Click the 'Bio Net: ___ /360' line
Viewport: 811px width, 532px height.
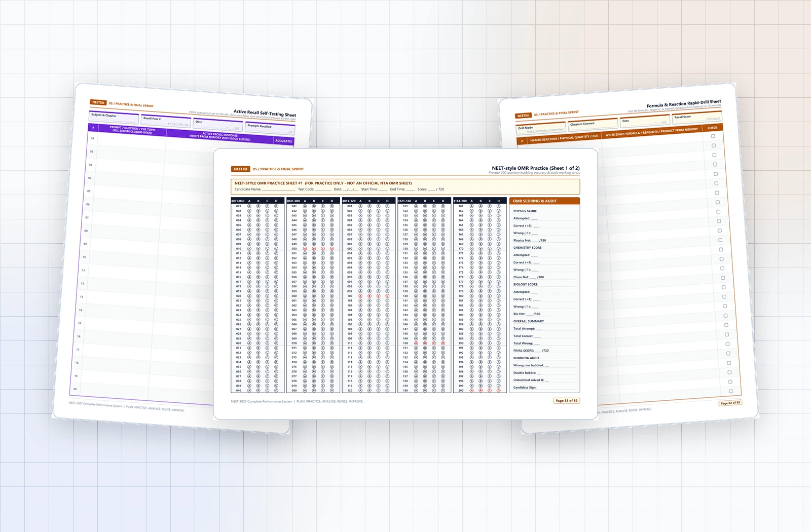click(527, 314)
